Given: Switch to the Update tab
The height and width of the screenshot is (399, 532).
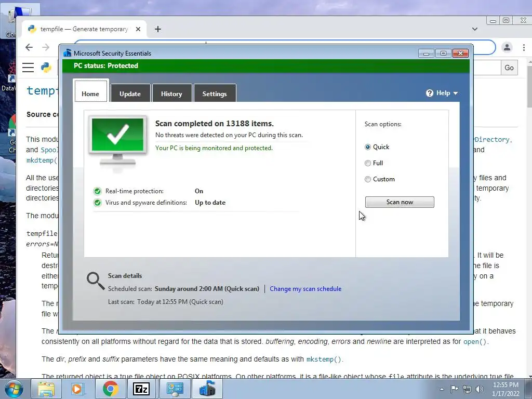Looking at the screenshot, I should coord(130,94).
